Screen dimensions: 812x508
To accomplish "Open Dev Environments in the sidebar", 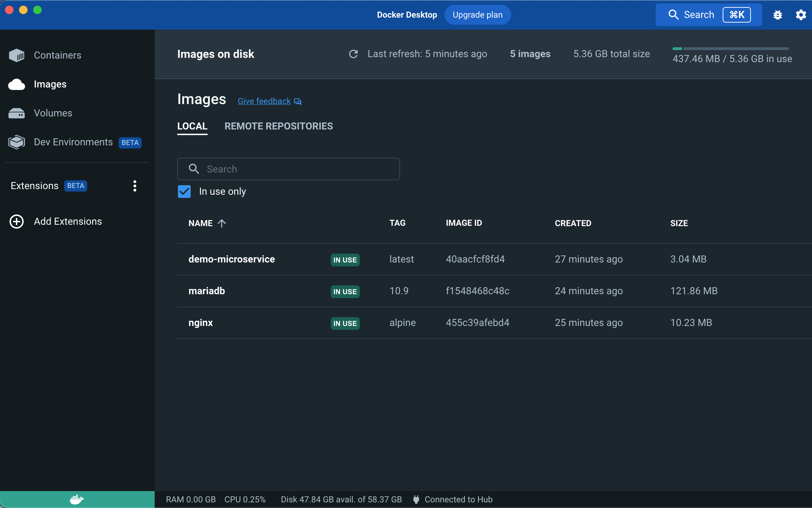I will point(73,142).
